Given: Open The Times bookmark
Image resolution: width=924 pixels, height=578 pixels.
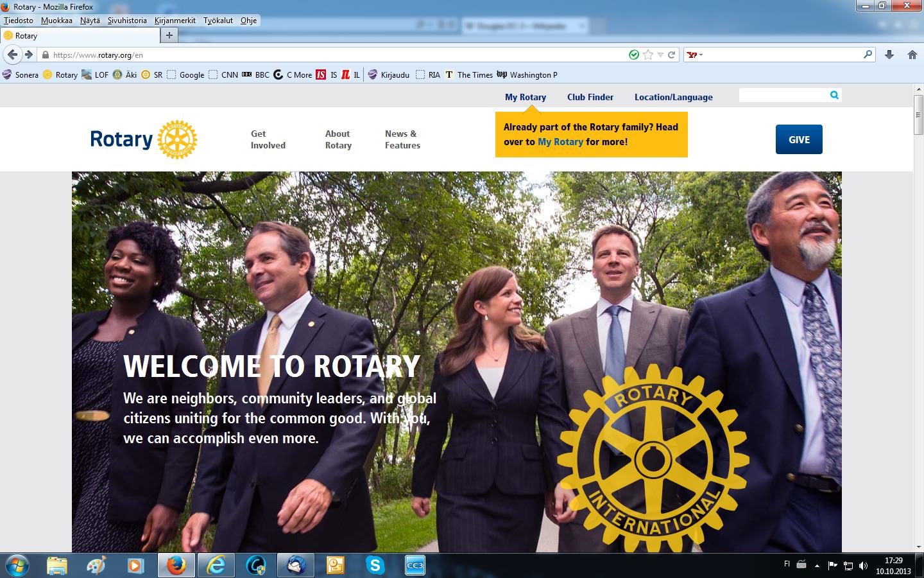Looking at the screenshot, I should pyautogui.click(x=469, y=74).
